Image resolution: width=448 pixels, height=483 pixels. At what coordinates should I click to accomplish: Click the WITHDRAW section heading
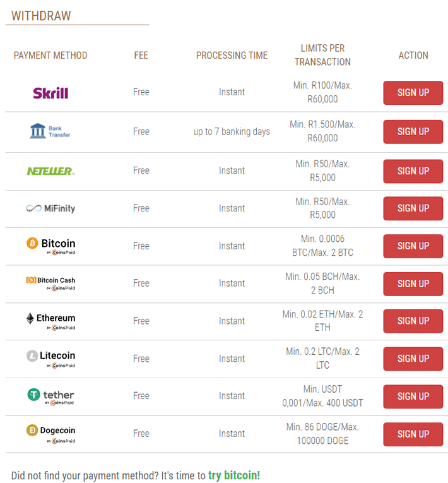tap(41, 16)
